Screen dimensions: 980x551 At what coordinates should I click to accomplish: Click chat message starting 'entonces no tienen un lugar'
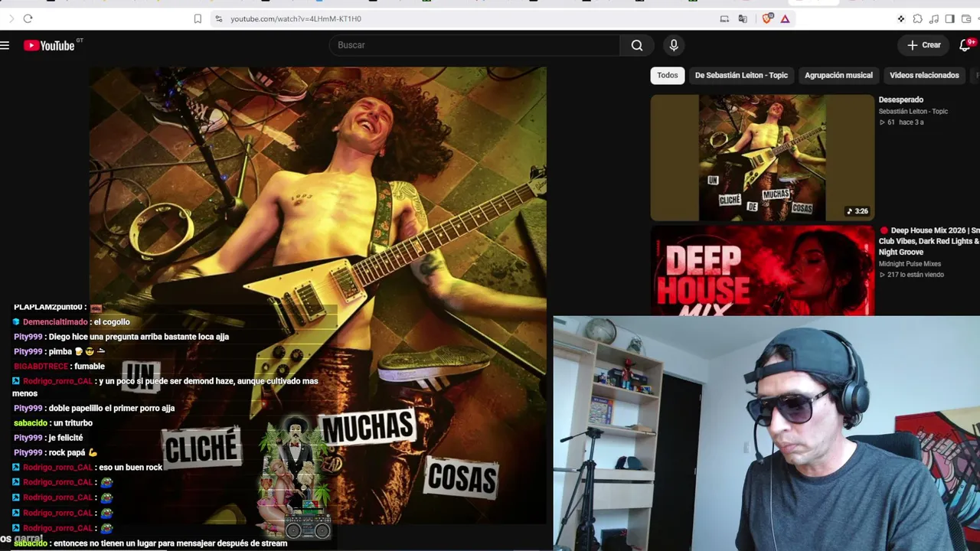click(171, 543)
